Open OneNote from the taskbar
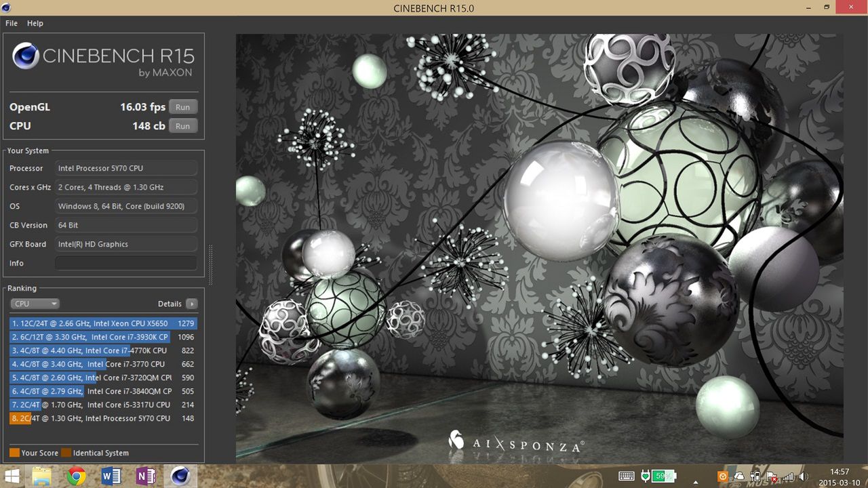 coord(145,476)
